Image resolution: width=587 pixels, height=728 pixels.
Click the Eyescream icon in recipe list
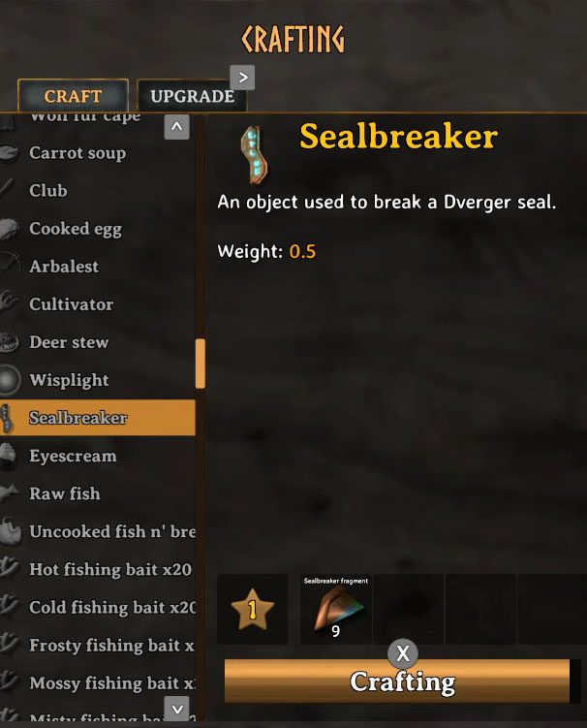(x=9, y=455)
